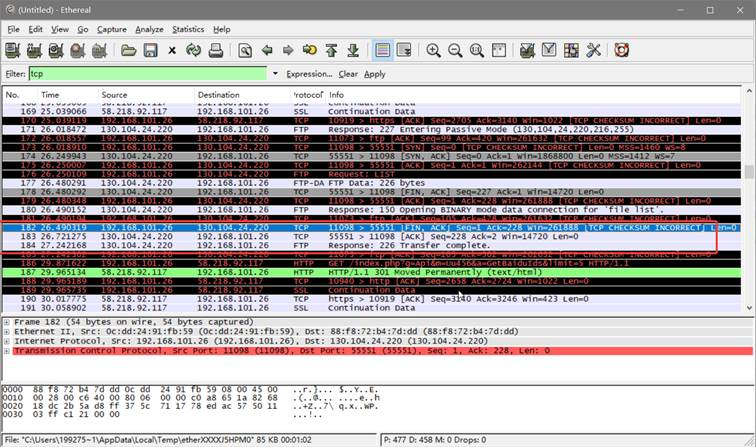Sort by the Source column header
This screenshot has width=756, height=447.
click(x=146, y=95)
